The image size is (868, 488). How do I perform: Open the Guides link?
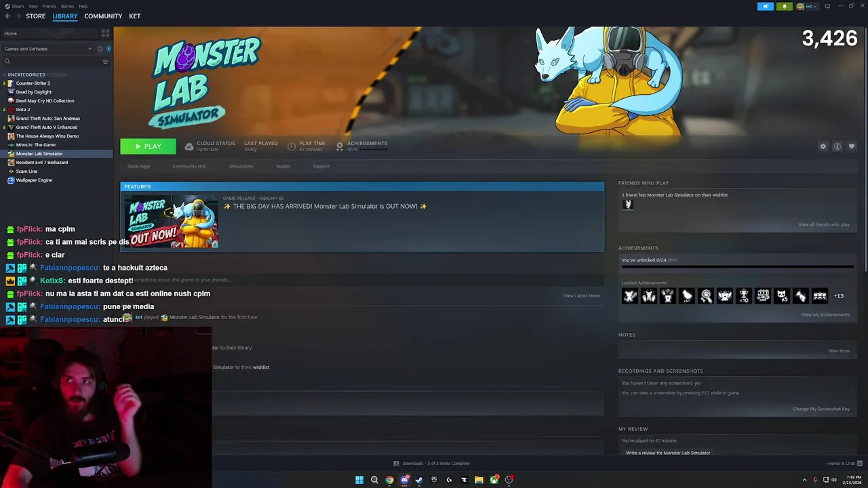(x=283, y=166)
